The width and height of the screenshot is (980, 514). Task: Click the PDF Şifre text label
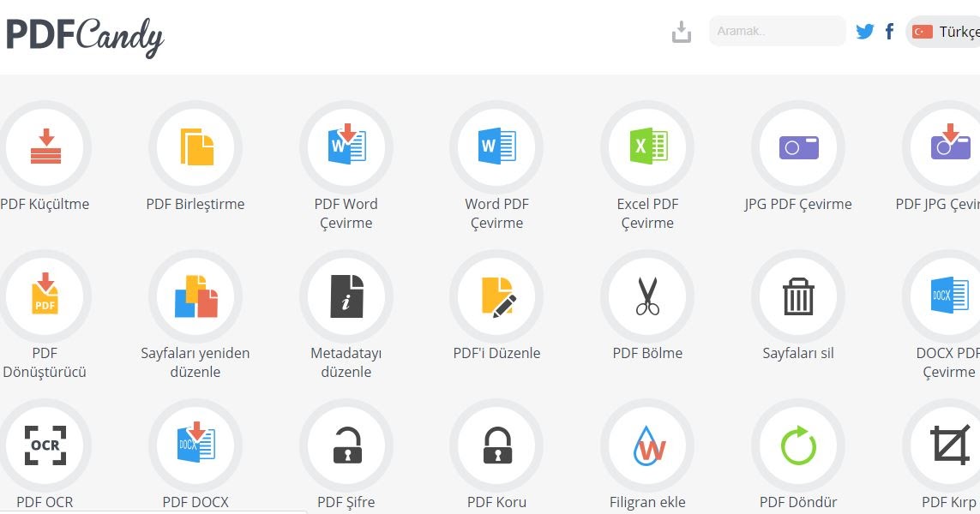coord(346,502)
